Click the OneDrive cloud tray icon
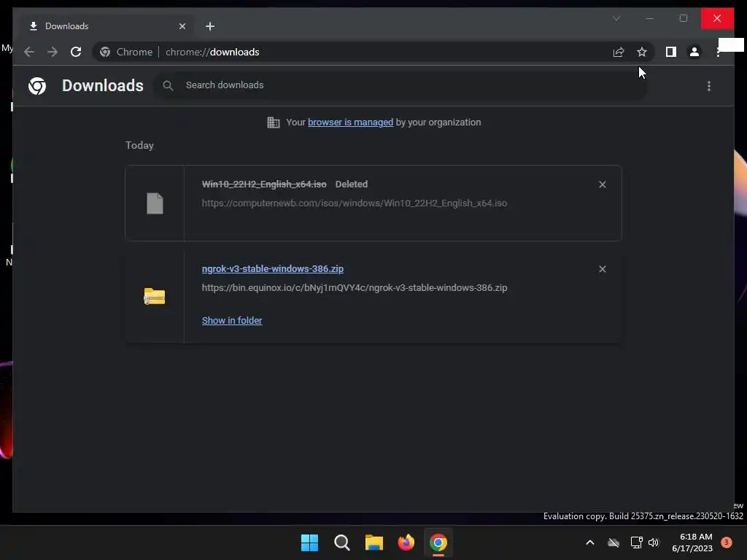The width and height of the screenshot is (747, 560). tap(614, 542)
